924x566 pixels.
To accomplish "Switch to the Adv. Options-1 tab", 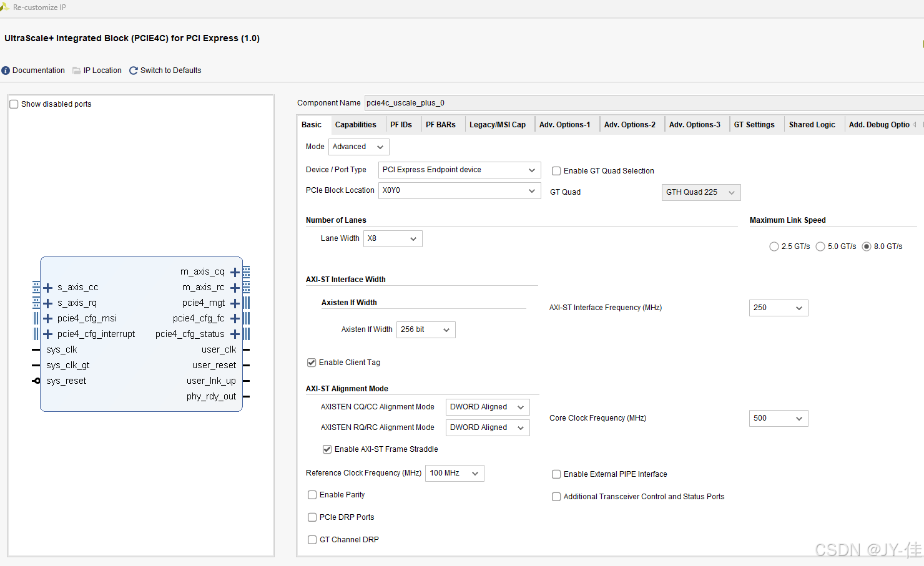I will tap(565, 125).
